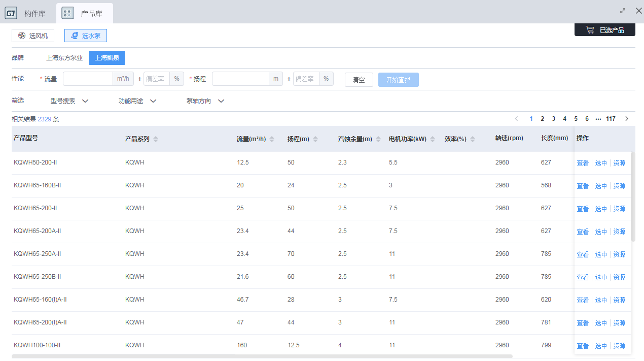644x361 pixels.
Task: Click 查看 for KQWH65-160B-II
Action: [x=583, y=186]
